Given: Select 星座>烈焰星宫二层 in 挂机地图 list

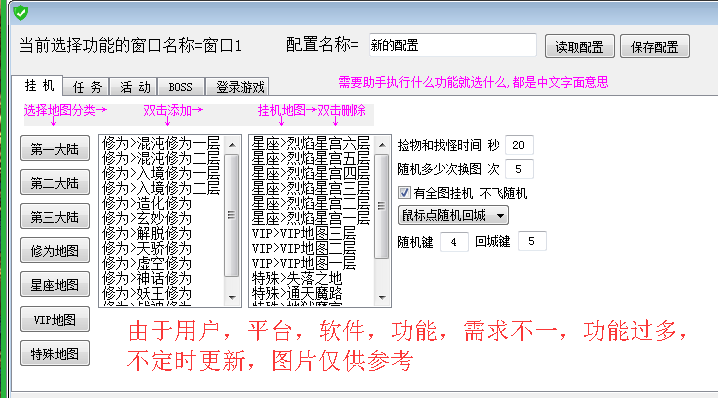Looking at the screenshot, I should (311, 203).
